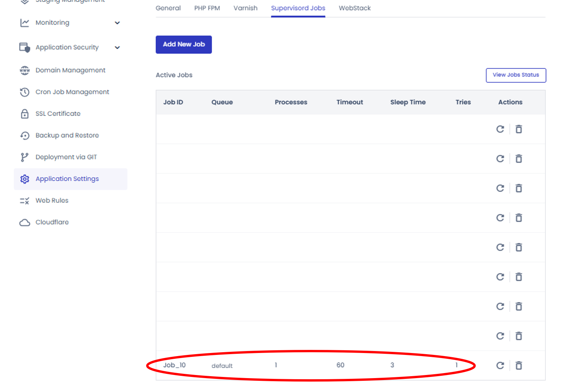Open Cron Job Management
The width and height of the screenshot is (562, 392).
coord(72,92)
